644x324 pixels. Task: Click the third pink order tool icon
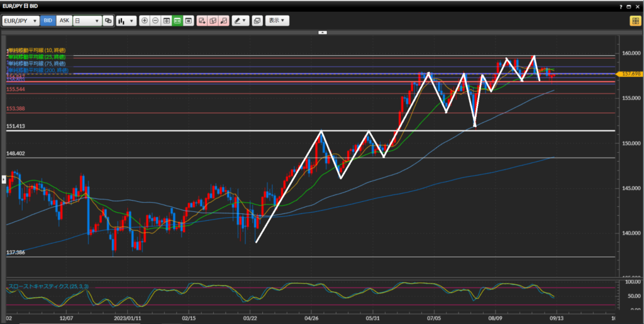click(x=223, y=21)
